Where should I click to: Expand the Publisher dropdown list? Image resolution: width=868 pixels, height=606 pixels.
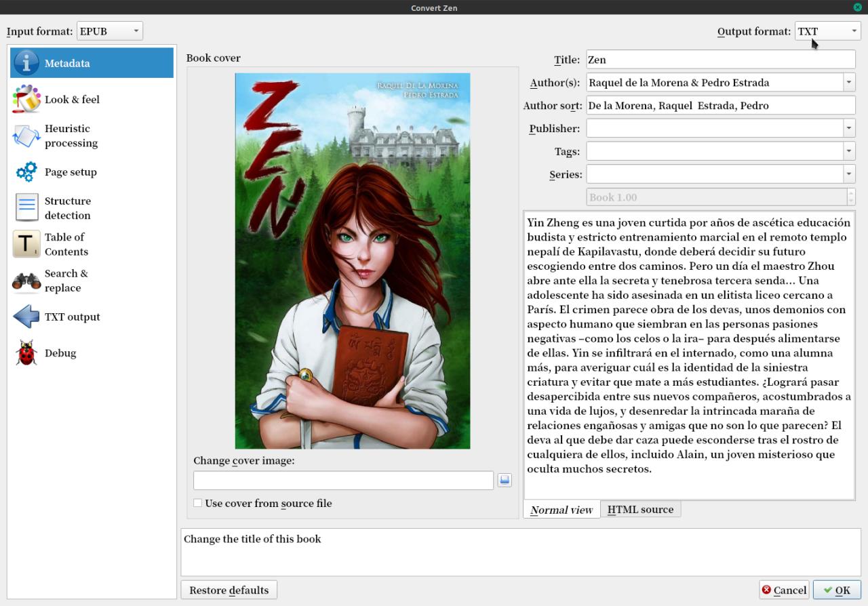coord(849,128)
